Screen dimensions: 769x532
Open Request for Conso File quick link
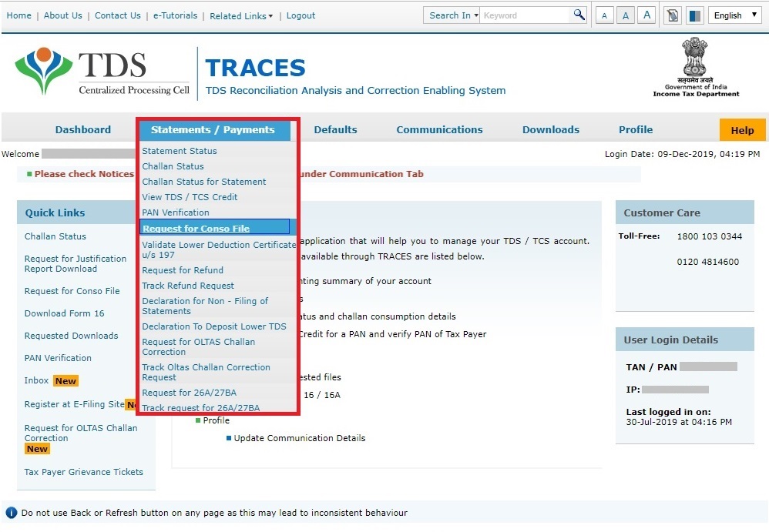[72, 291]
